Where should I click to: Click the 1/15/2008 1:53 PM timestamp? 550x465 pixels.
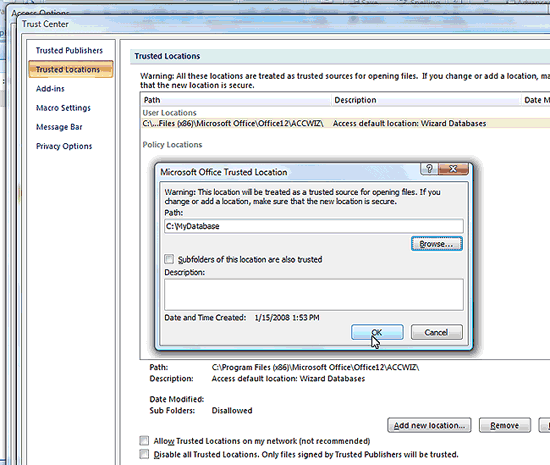tap(287, 318)
